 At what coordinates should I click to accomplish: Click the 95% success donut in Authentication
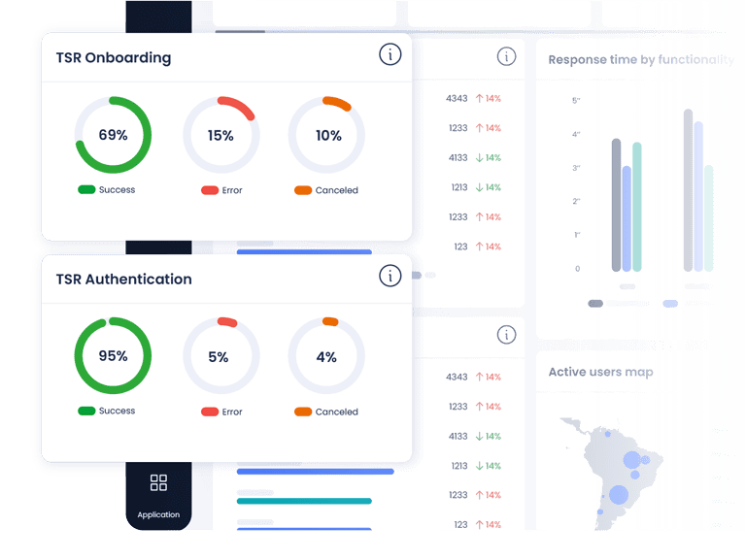113,355
